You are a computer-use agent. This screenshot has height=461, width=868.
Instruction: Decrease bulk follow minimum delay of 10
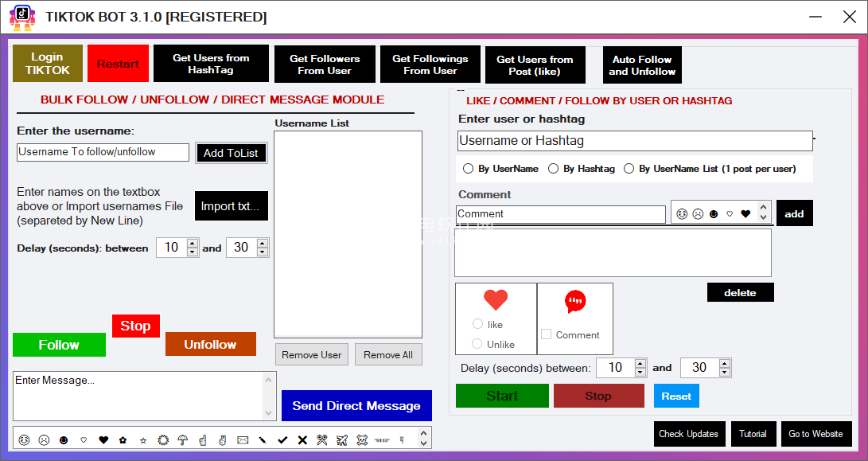[x=193, y=252]
